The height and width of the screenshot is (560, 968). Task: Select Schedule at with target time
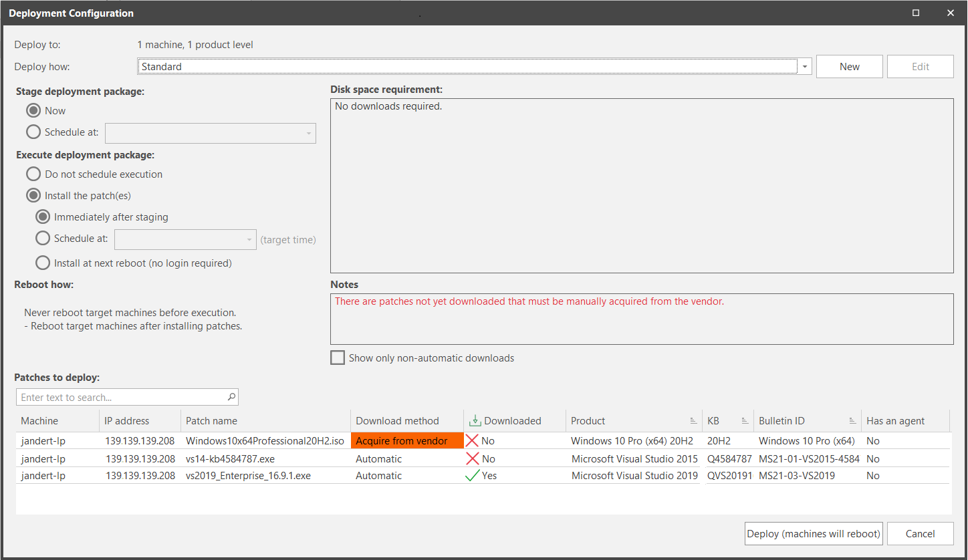(43, 239)
